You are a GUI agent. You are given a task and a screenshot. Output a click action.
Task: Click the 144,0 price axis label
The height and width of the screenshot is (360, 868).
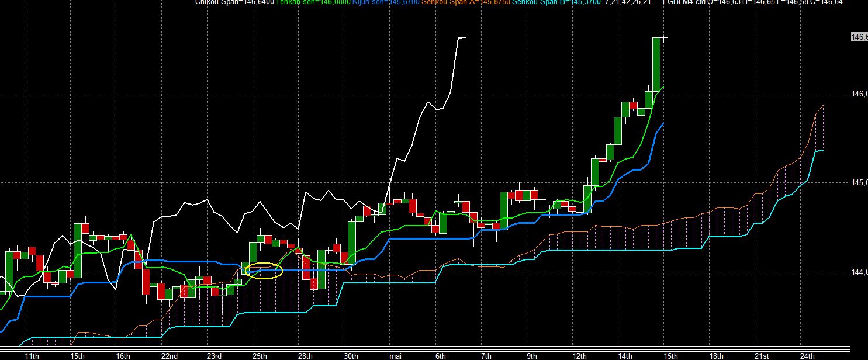coord(860,271)
